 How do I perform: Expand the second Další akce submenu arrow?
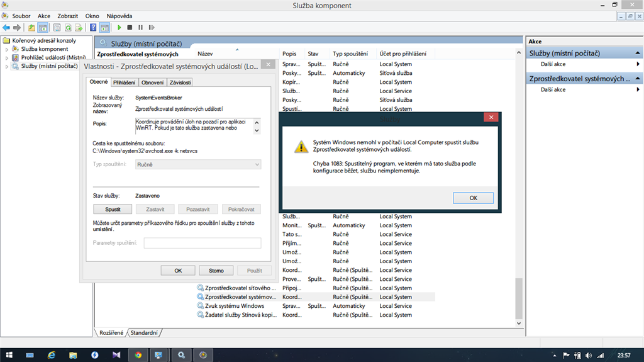[x=638, y=89]
